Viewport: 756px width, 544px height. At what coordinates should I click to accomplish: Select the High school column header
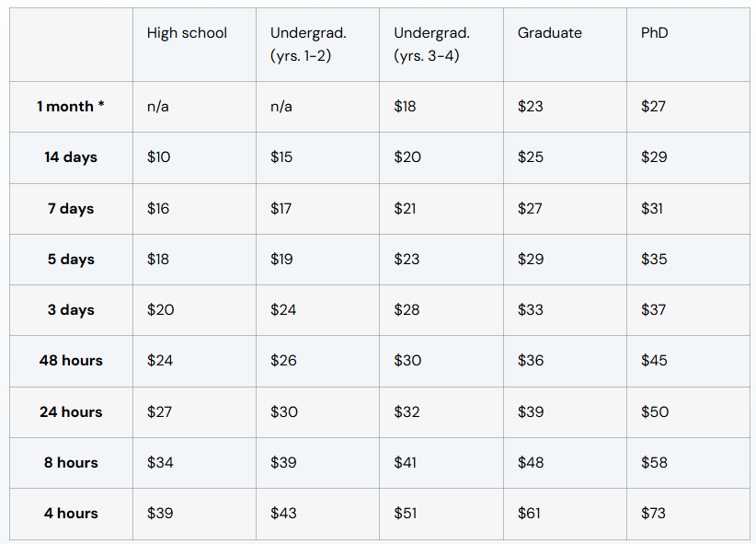tap(187, 33)
